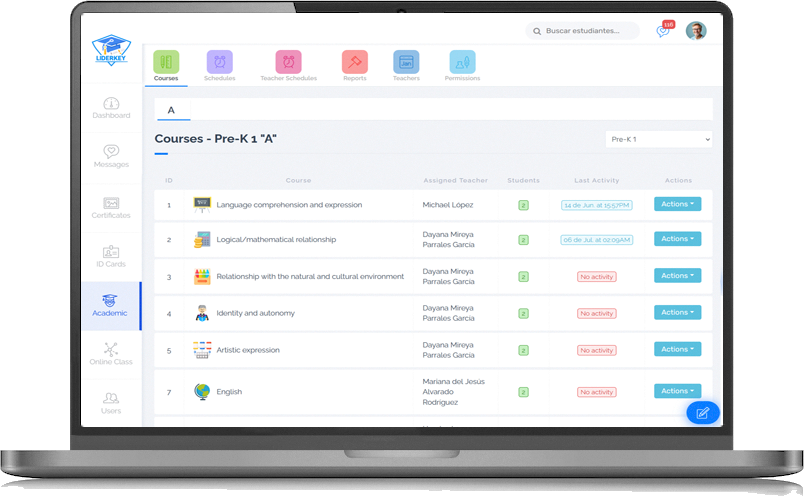Expand Actions for Artistic expression
Image resolution: width=804 pixels, height=496 pixels.
[677, 349]
